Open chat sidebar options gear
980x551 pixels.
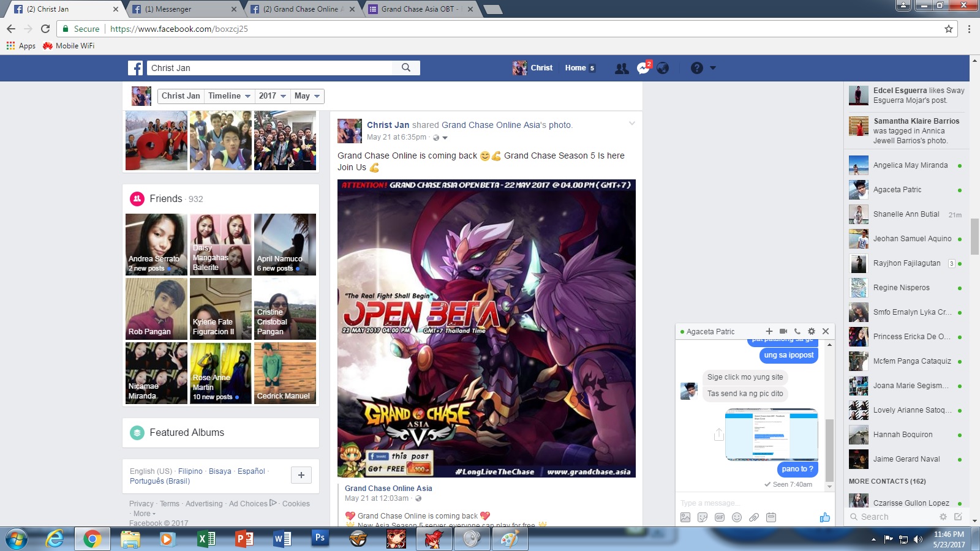pos(943,517)
